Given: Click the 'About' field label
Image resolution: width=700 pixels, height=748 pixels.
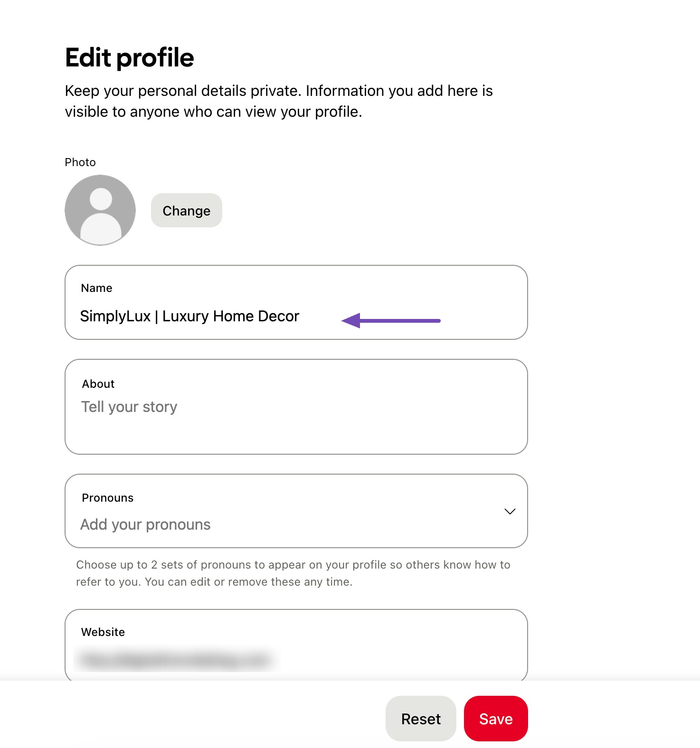Looking at the screenshot, I should 98,383.
